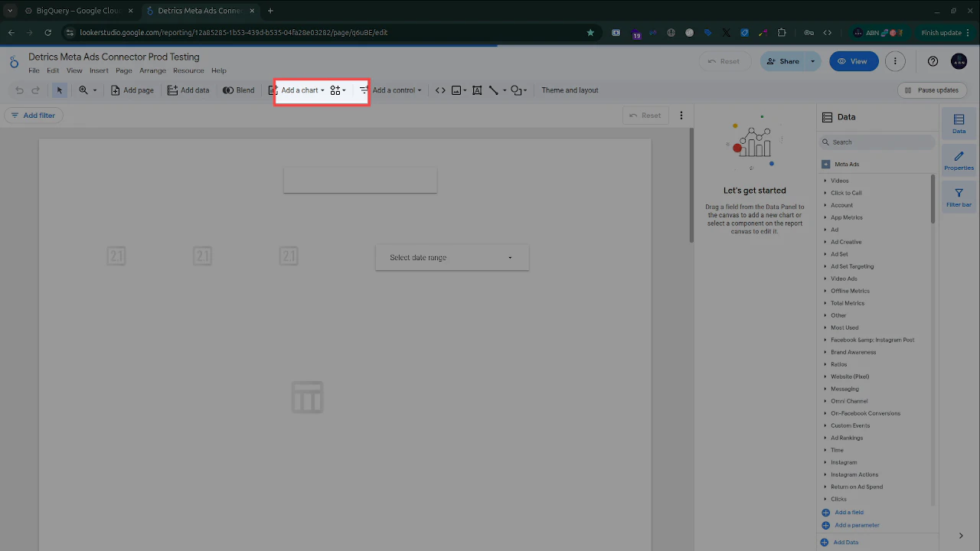980x551 pixels.
Task: Open the Select date range dropdown
Action: pyautogui.click(x=451, y=257)
